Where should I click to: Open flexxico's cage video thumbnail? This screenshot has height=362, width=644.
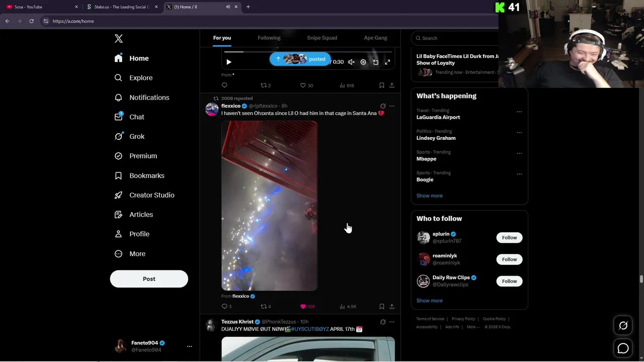(x=269, y=206)
